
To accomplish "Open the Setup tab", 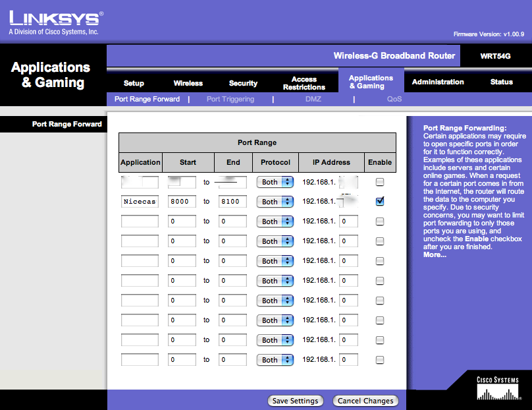I will click(x=134, y=83).
